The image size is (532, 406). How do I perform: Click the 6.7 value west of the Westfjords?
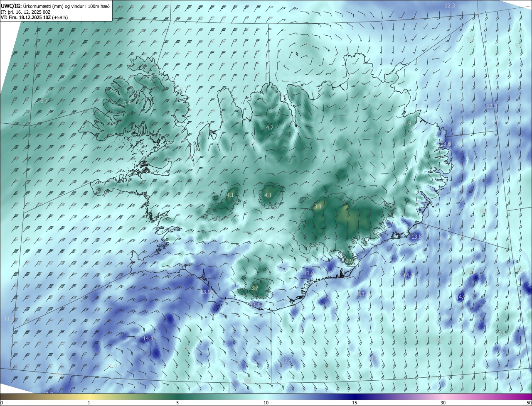pyautogui.click(x=44, y=100)
